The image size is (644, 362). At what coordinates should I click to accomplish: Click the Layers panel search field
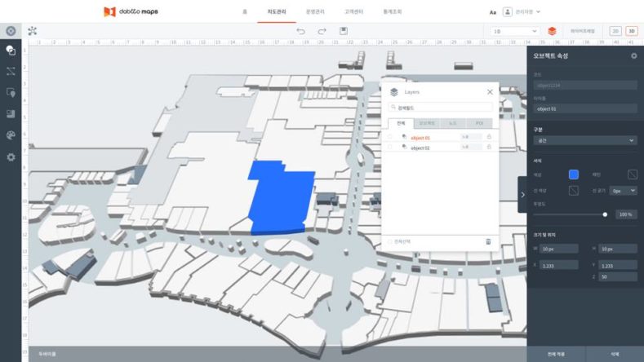[x=441, y=107]
